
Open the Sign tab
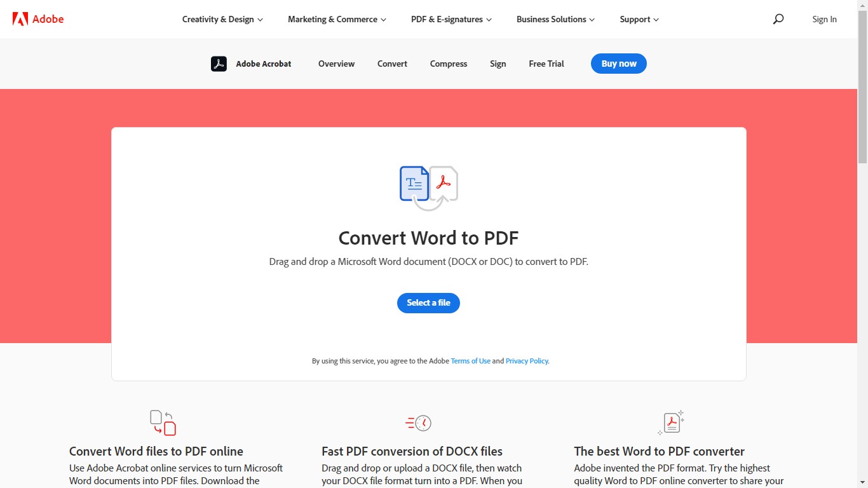498,64
